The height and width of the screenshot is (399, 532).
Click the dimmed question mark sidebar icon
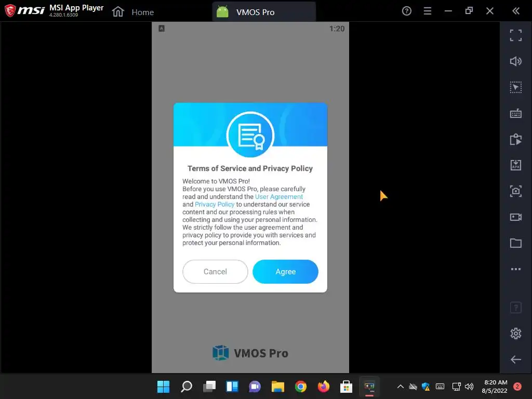pos(516,308)
